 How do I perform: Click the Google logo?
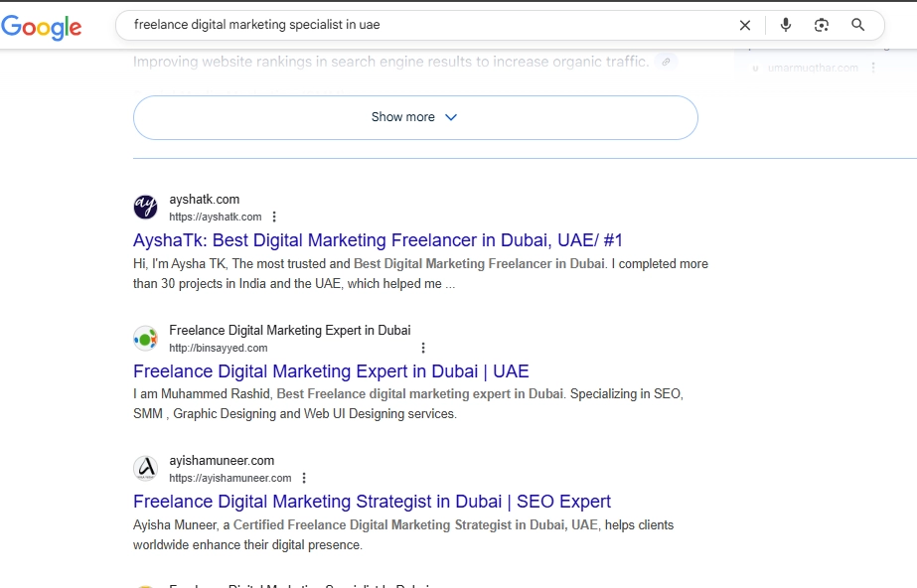point(41,27)
